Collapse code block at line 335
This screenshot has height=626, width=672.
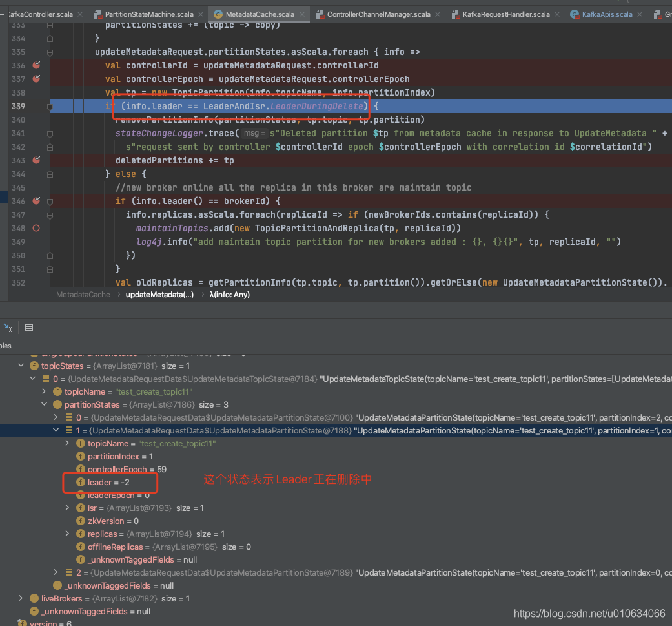coord(50,52)
